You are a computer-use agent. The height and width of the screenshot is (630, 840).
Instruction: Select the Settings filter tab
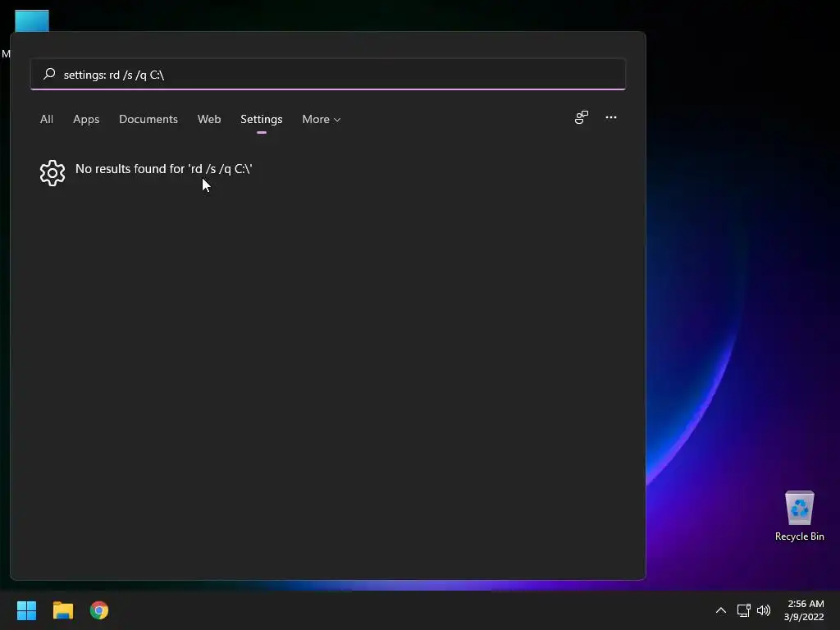[x=262, y=120]
